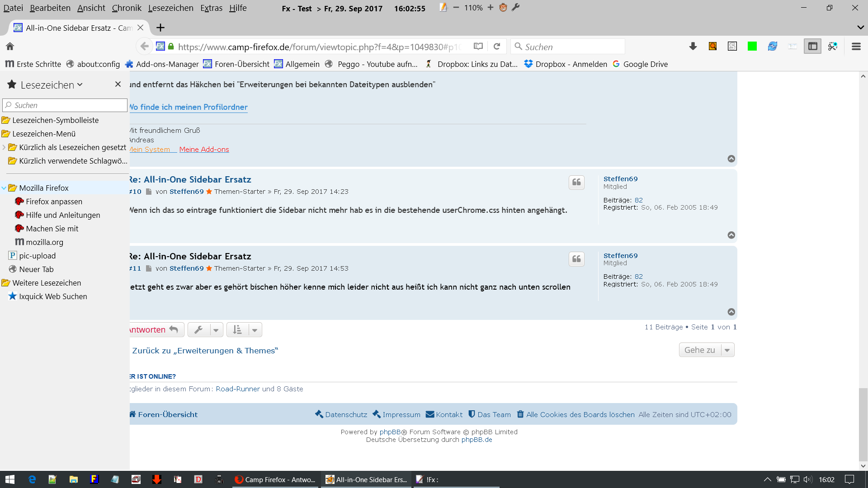Expand Kürzlich als Lesezeichen gesetzt folder
Image resolution: width=868 pixels, height=488 pixels.
tap(4, 147)
